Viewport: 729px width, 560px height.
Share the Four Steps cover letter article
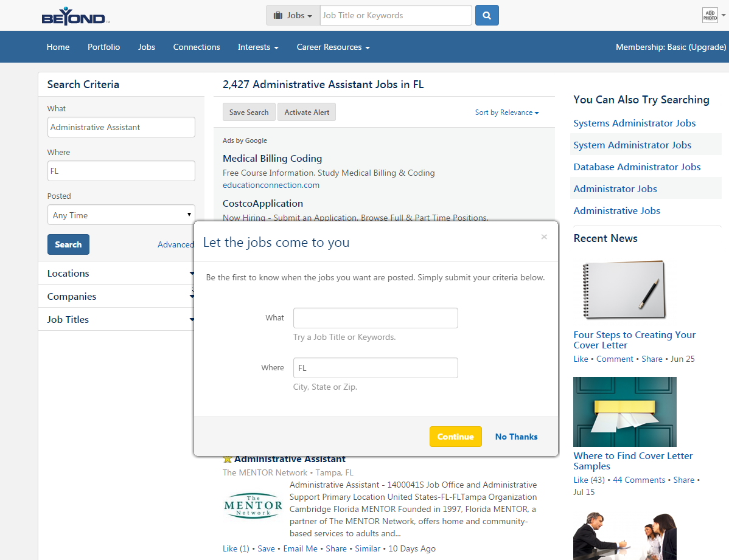tap(652, 359)
